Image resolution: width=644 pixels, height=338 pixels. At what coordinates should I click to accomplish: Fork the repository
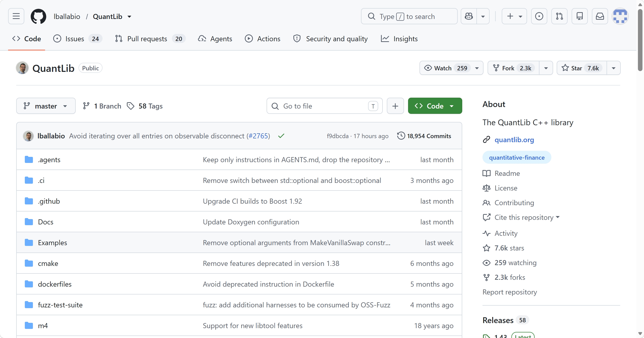[x=514, y=68]
